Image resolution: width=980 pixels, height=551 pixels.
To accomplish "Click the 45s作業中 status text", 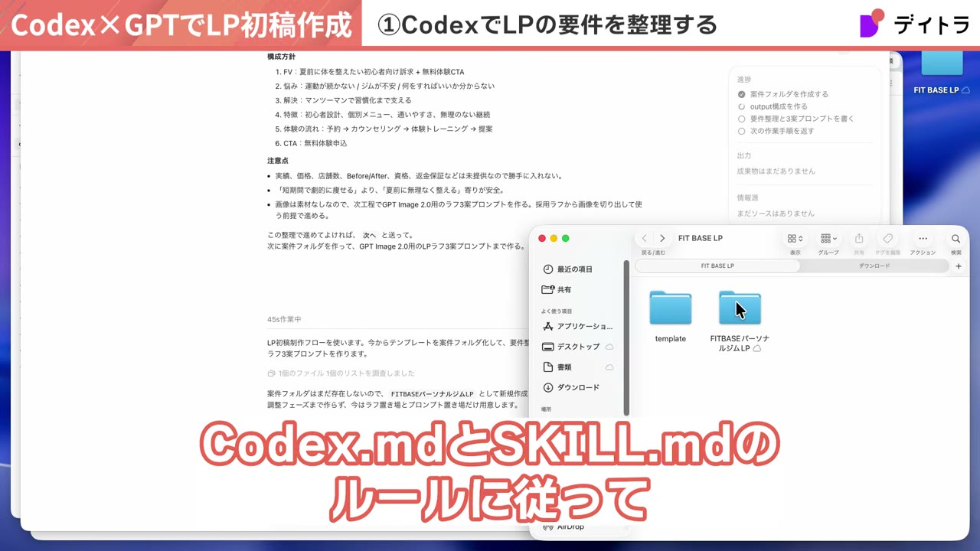I will click(284, 319).
